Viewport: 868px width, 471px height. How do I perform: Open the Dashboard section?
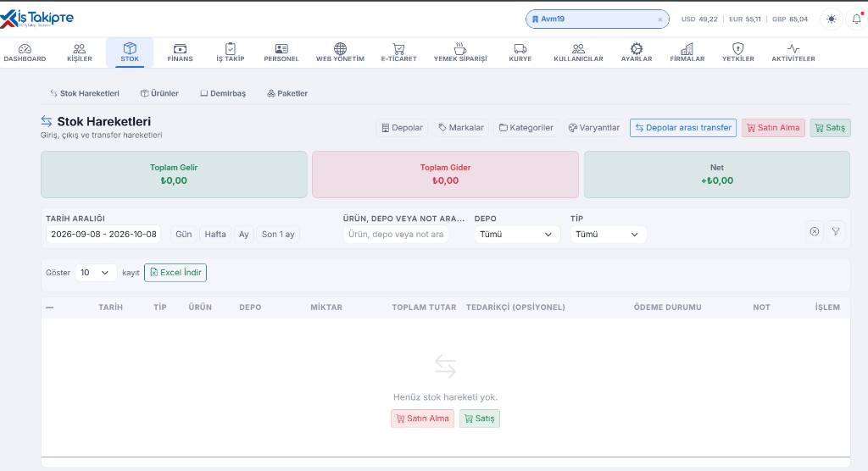point(25,53)
